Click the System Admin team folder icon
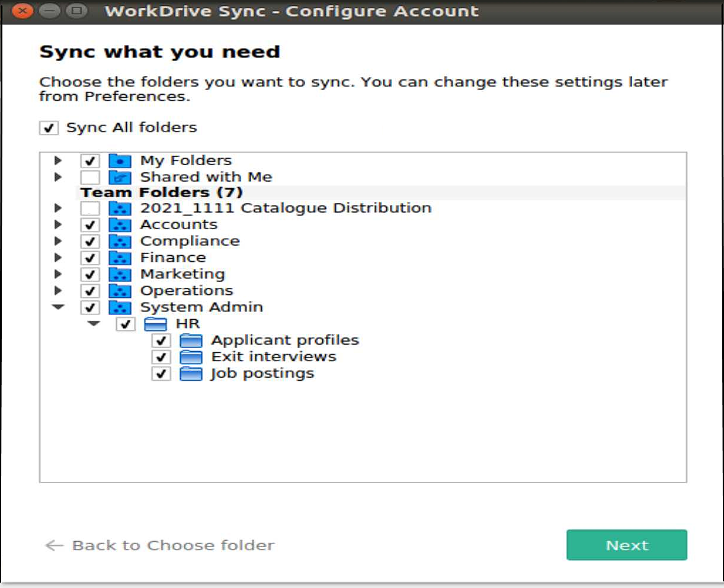Screen dimensions: 724x588 tap(120, 308)
